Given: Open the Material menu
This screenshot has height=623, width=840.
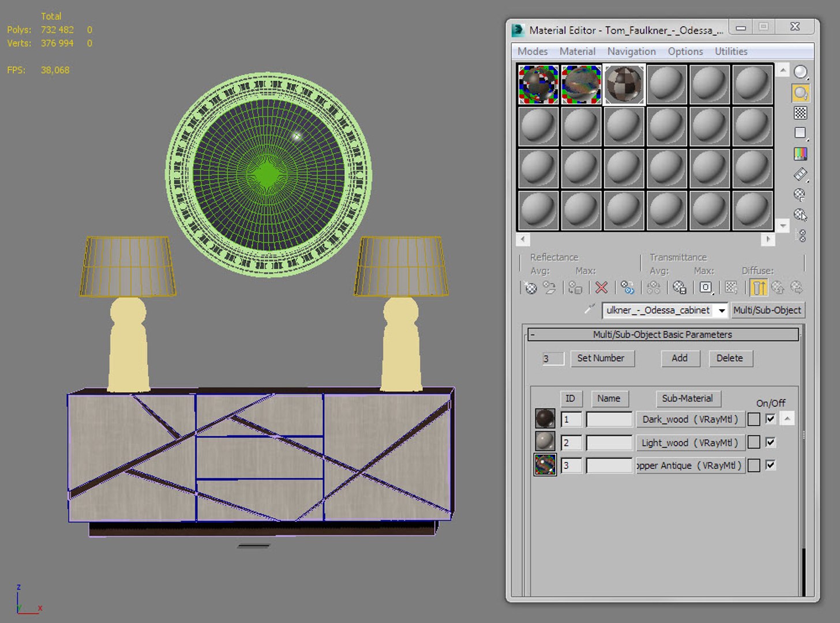Looking at the screenshot, I should point(577,51).
